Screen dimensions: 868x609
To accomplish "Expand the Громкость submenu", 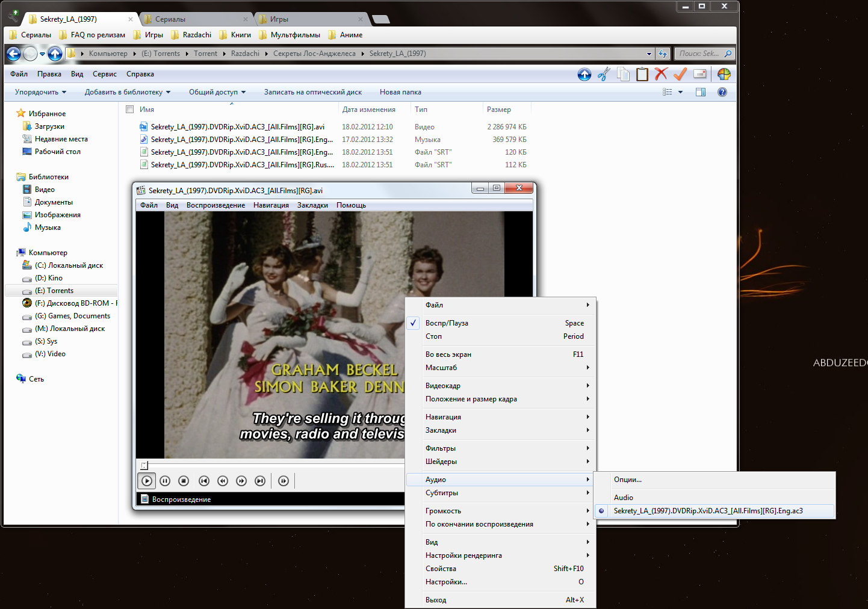I will coord(501,511).
